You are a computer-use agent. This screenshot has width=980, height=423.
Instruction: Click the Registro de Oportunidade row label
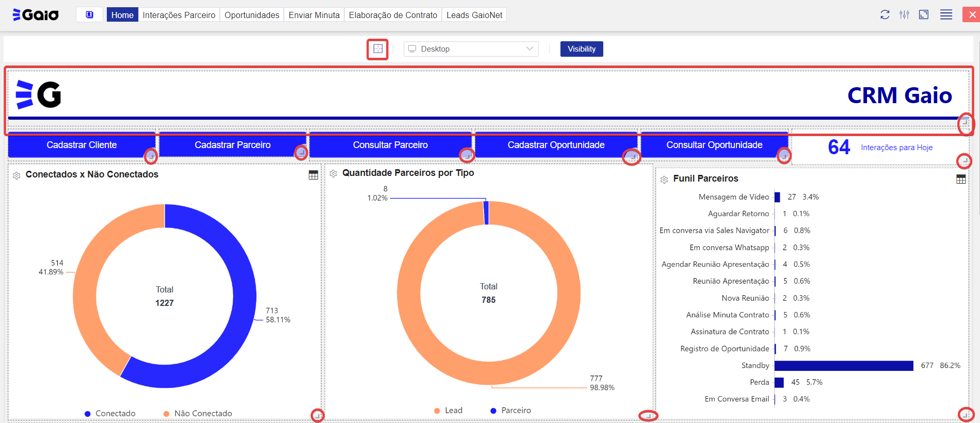725,349
